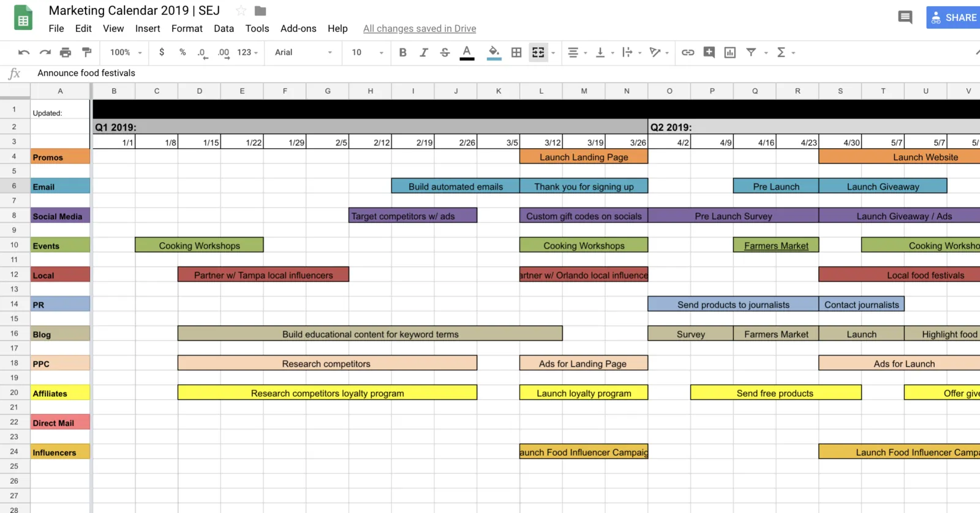980x513 pixels.
Task: Open the Data menu
Action: click(x=224, y=29)
